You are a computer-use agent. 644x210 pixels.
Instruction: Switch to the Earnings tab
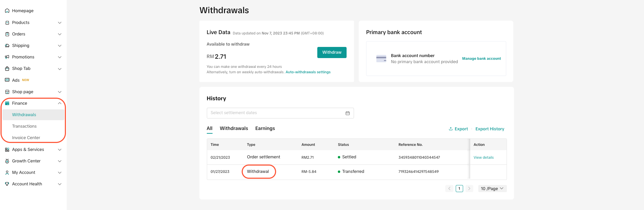point(265,128)
